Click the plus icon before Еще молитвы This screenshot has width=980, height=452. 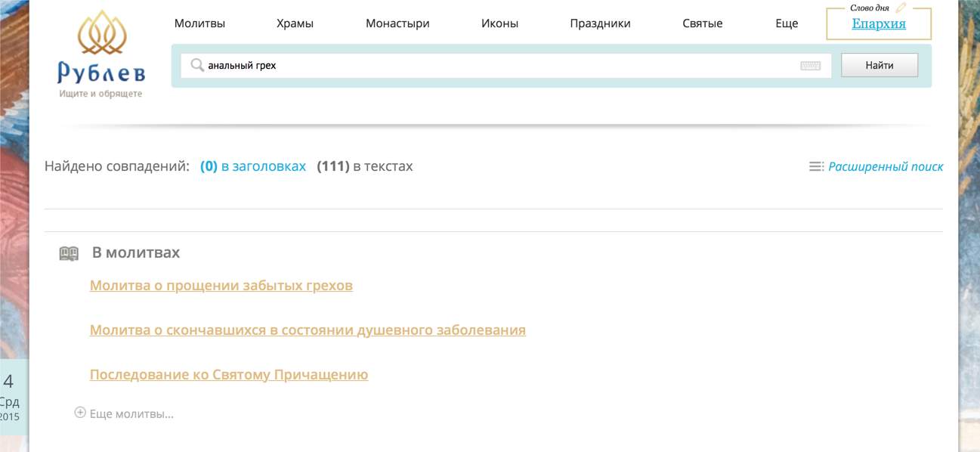[80, 413]
